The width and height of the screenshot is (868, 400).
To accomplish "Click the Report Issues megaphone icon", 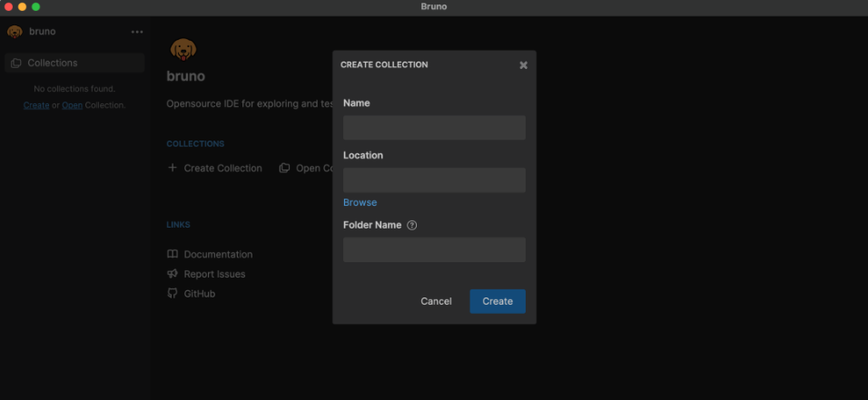I will [x=173, y=273].
